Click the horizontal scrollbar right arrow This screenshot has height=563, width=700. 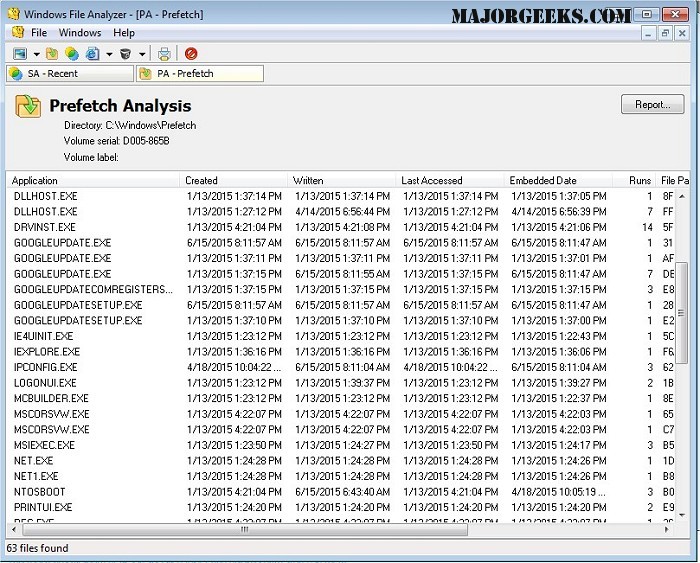tap(667, 530)
